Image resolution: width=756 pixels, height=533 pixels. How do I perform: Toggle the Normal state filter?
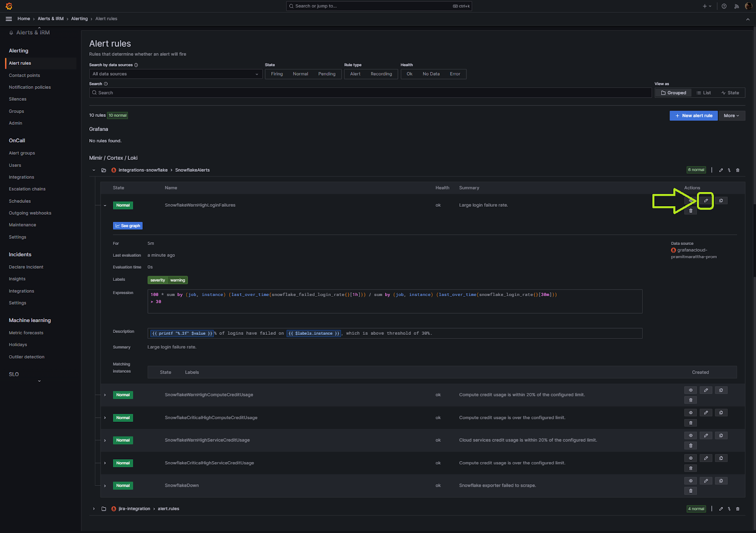pyautogui.click(x=301, y=74)
